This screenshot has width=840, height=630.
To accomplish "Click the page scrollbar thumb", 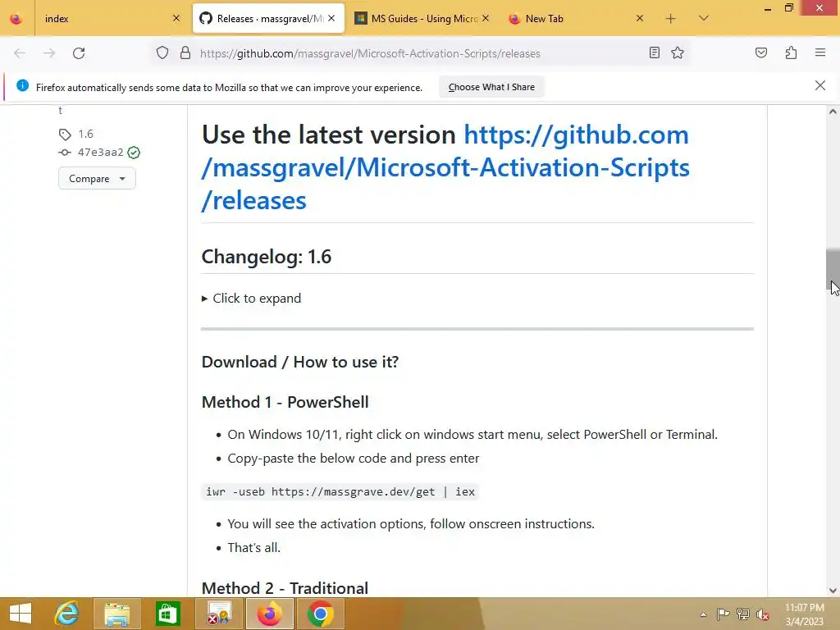I will (833, 269).
